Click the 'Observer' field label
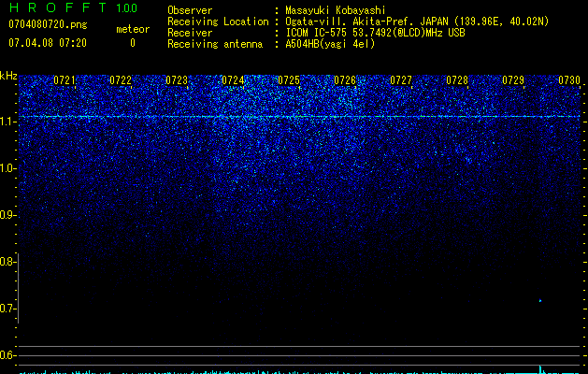588x374 pixels. (x=190, y=10)
